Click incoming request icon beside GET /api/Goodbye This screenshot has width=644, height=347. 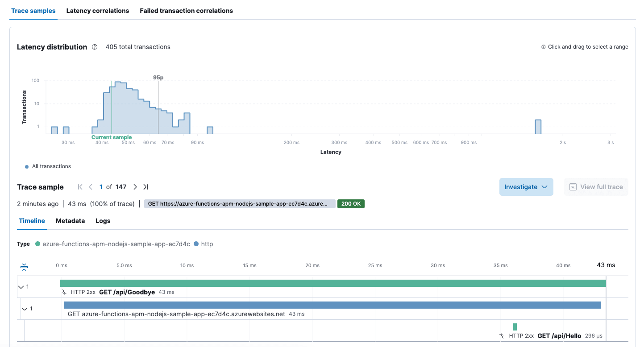click(64, 293)
